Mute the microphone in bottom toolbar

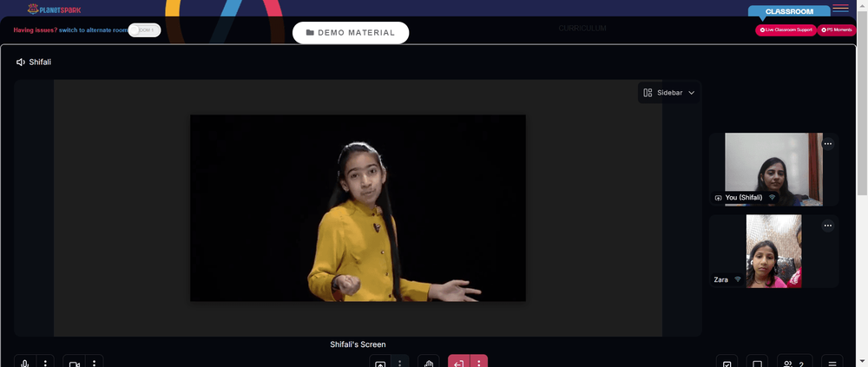click(25, 362)
